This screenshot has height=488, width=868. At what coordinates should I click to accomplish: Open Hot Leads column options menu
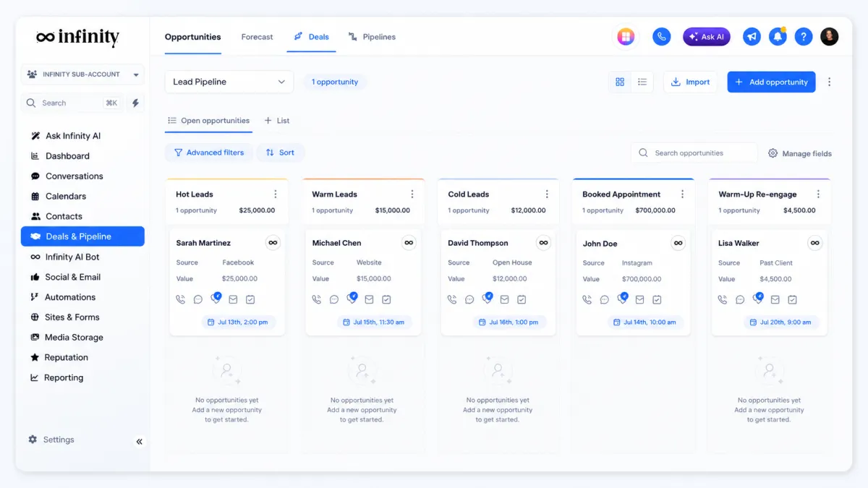click(x=276, y=194)
